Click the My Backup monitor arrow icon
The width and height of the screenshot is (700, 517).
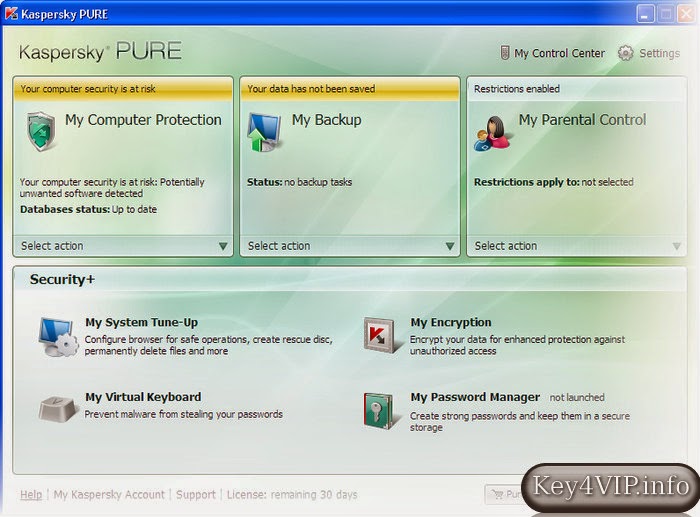pos(264,132)
